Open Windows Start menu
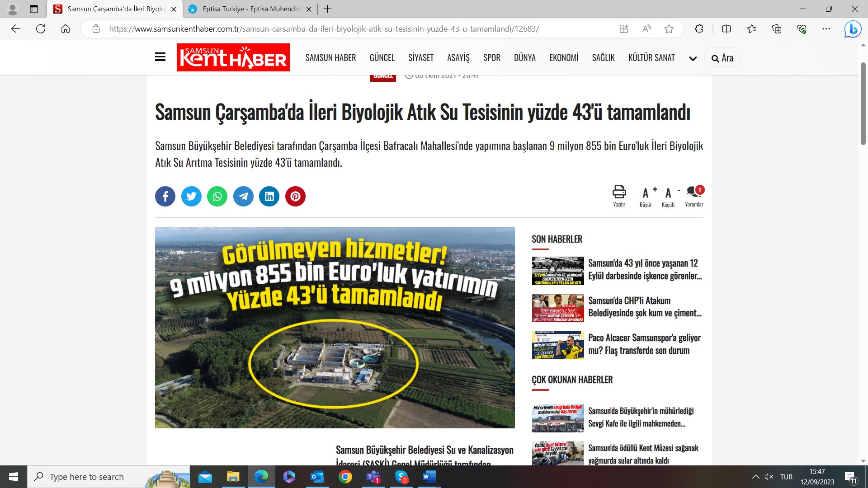868x488 pixels. tap(14, 477)
